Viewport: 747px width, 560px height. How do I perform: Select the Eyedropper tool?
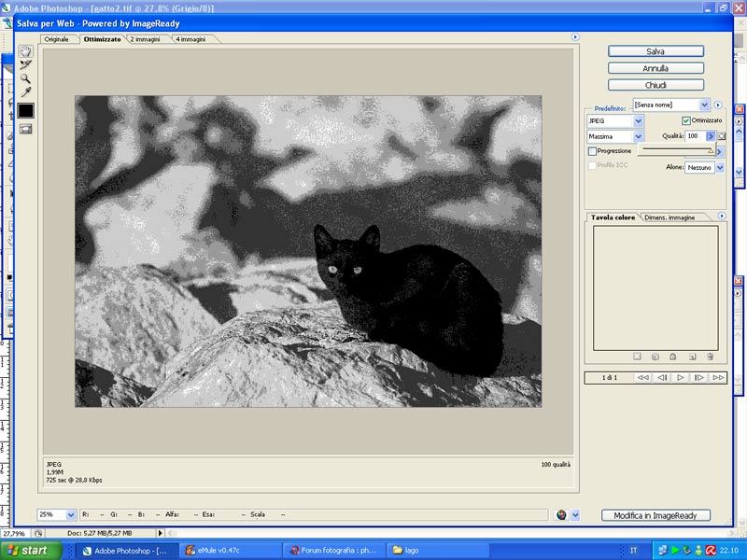(25, 91)
